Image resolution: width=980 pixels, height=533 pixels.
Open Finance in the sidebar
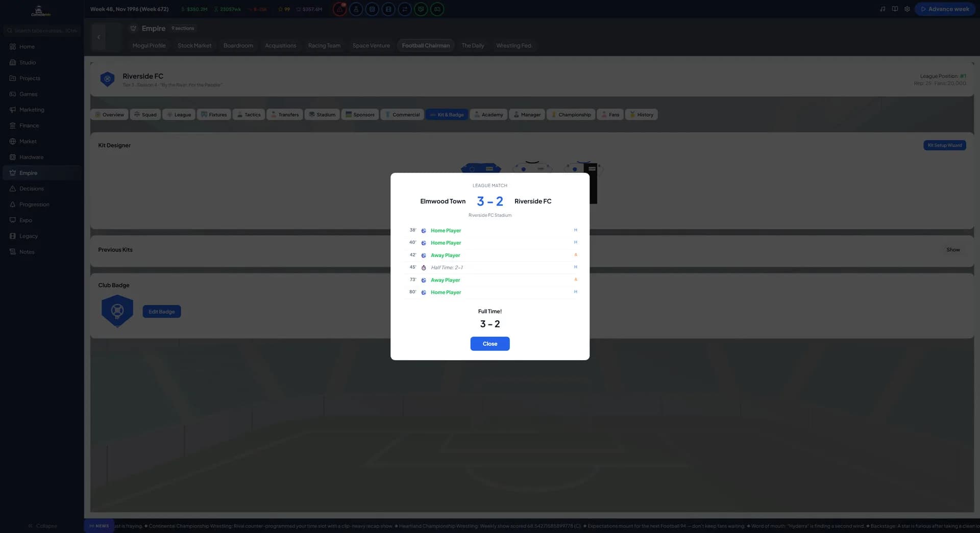point(42,125)
